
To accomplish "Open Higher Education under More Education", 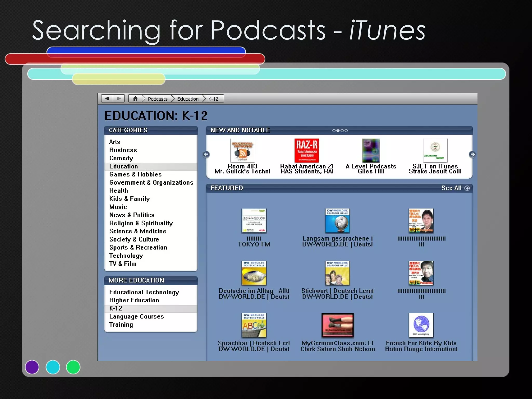I will [x=151, y=300].
